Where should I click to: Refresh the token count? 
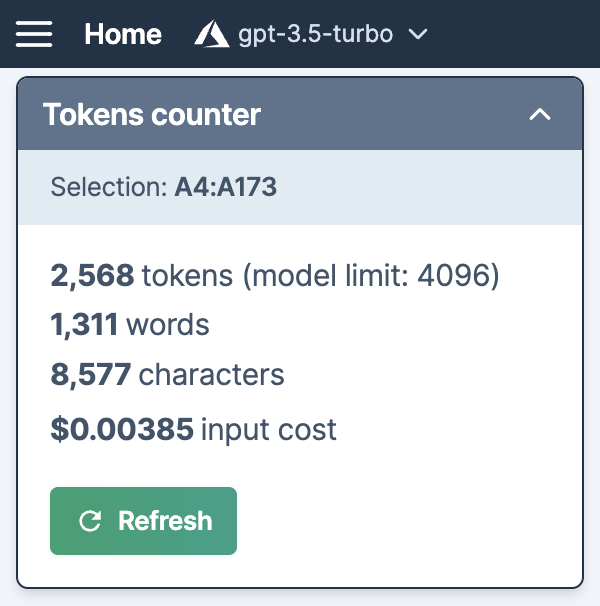pyautogui.click(x=143, y=521)
